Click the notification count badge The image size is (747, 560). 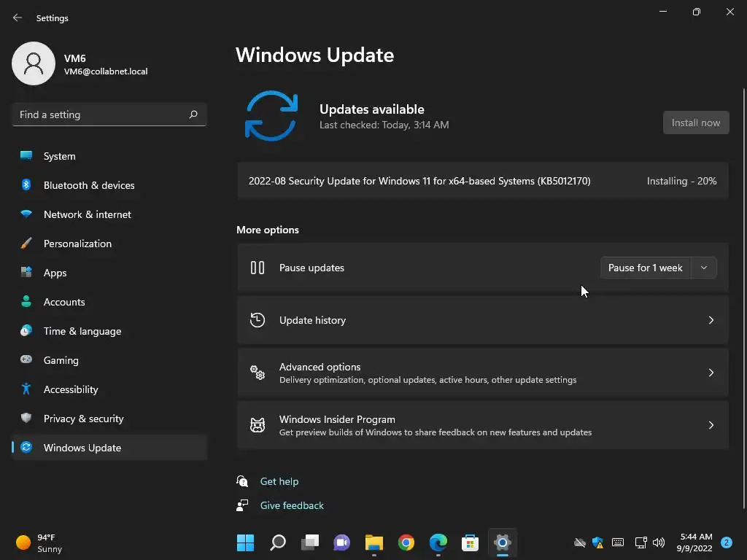[x=726, y=542]
